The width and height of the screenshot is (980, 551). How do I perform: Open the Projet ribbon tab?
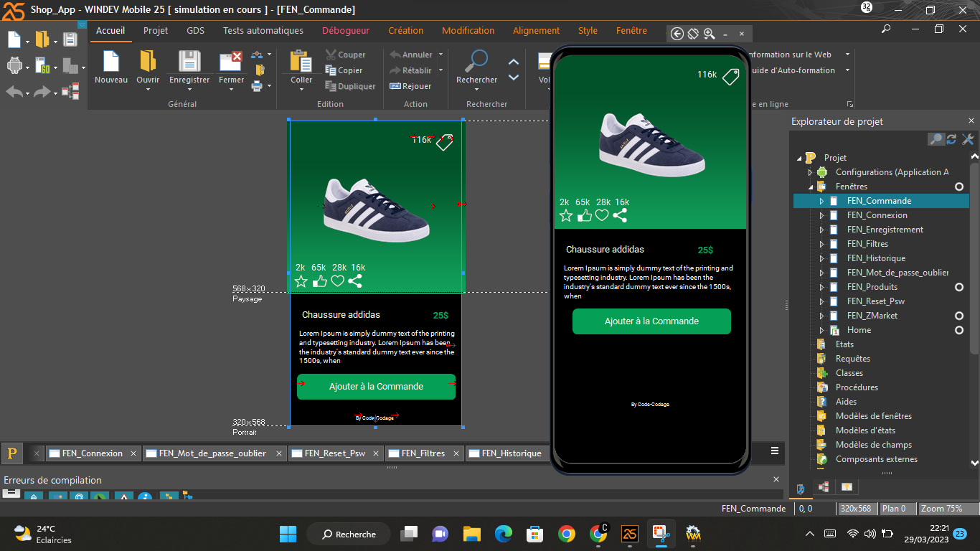(x=156, y=31)
